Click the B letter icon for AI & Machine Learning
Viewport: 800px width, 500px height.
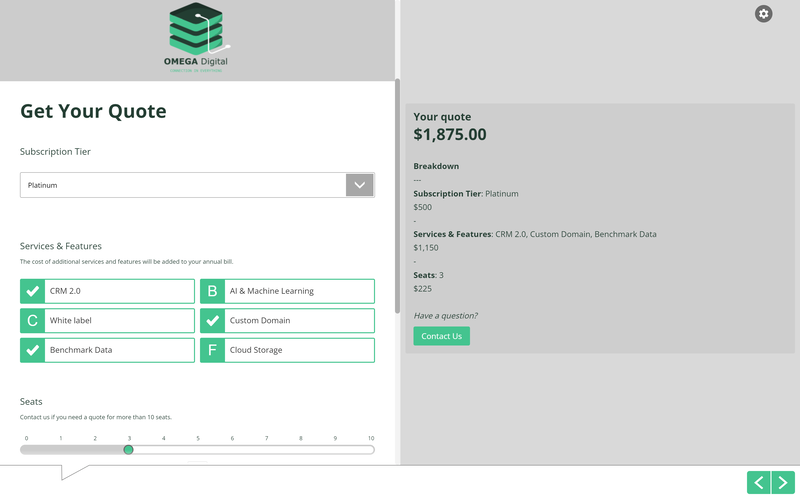(212, 291)
